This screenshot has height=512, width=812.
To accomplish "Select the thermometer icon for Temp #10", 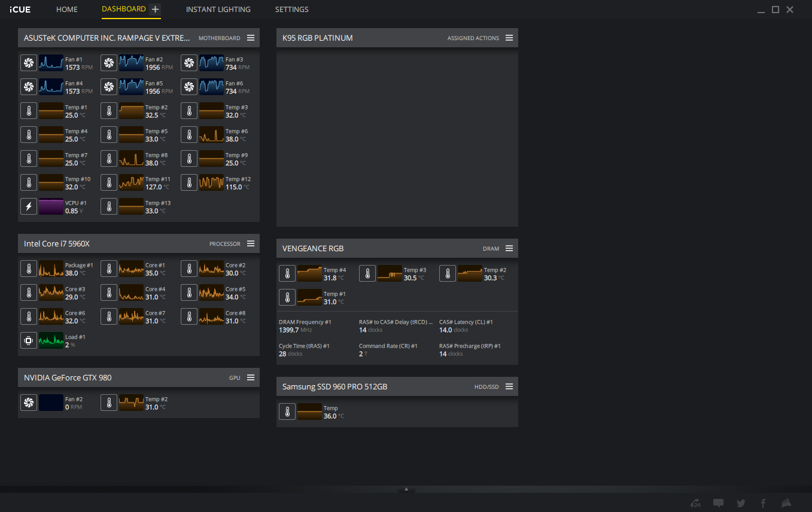I will 29,183.
